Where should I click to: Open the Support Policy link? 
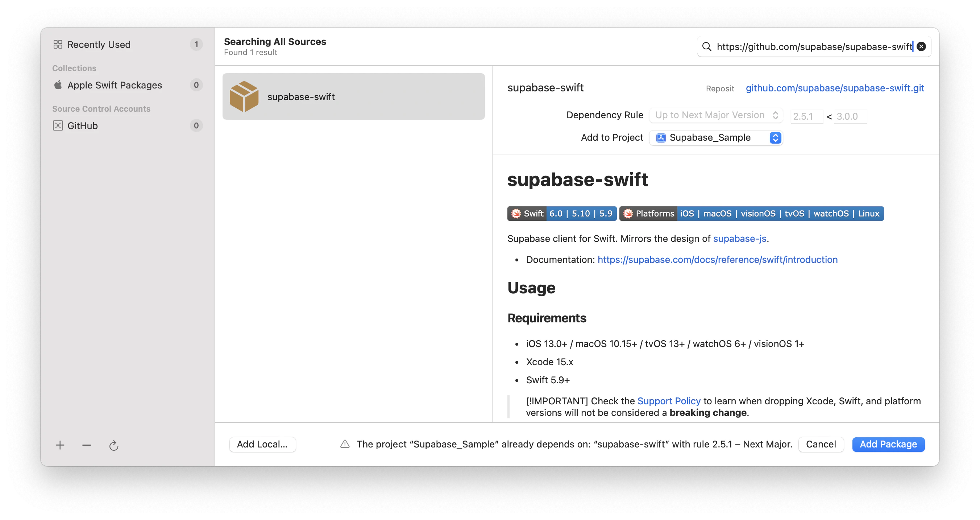(669, 401)
